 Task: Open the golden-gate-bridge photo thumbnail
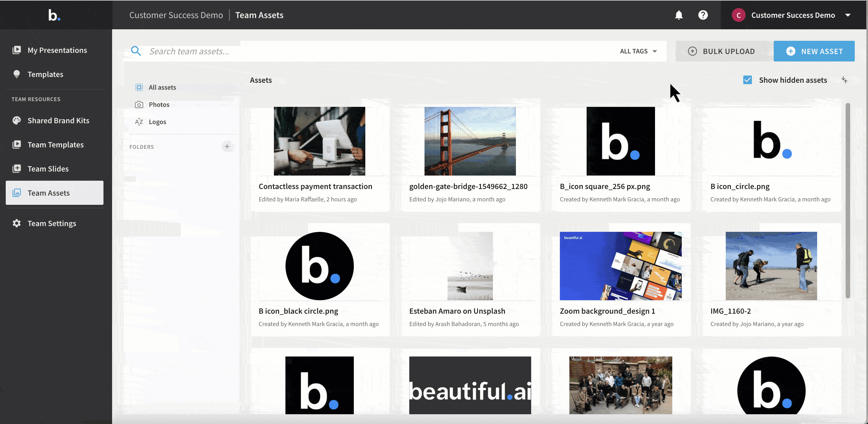coord(470,141)
